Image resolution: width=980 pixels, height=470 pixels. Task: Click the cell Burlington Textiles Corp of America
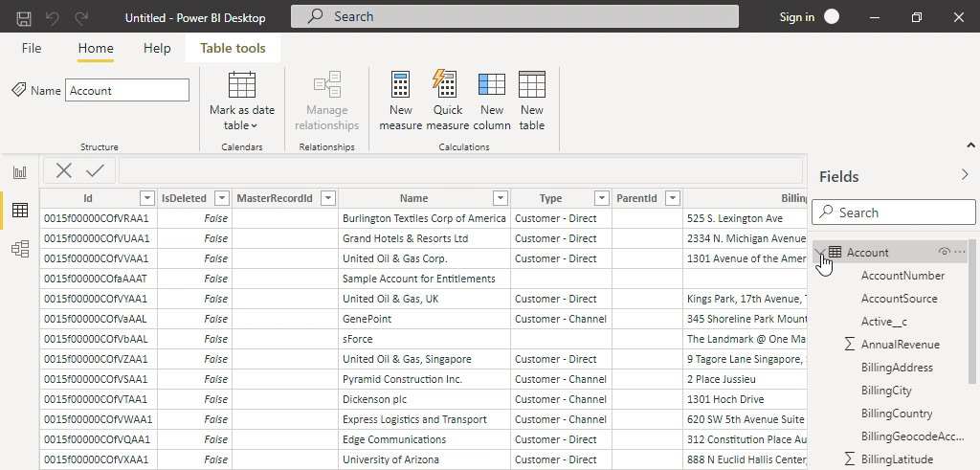point(424,218)
